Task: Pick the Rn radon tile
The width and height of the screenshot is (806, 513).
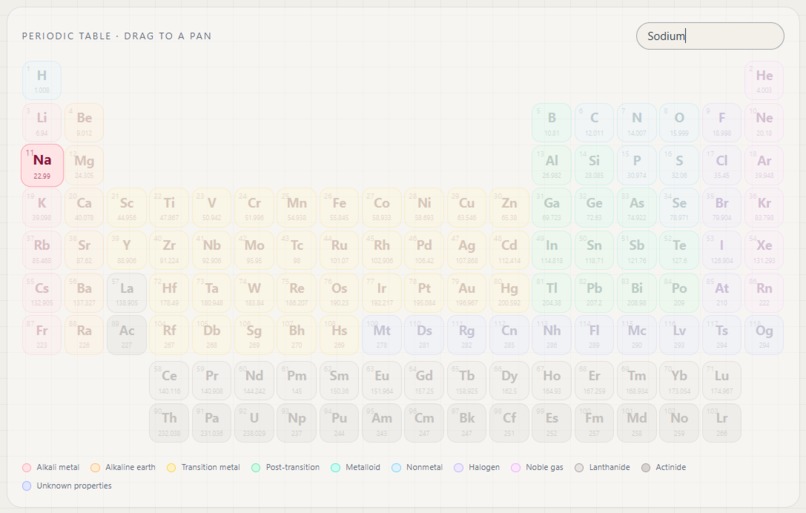Action: (x=764, y=293)
